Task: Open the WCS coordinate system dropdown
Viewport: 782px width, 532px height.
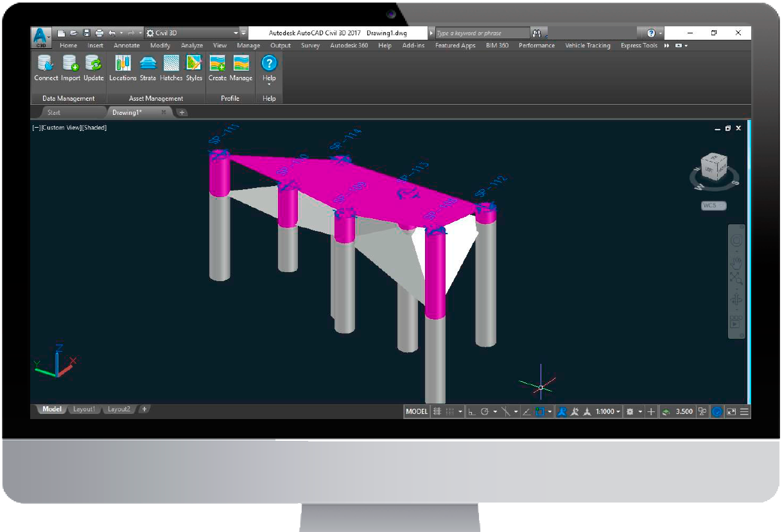Action: point(713,206)
